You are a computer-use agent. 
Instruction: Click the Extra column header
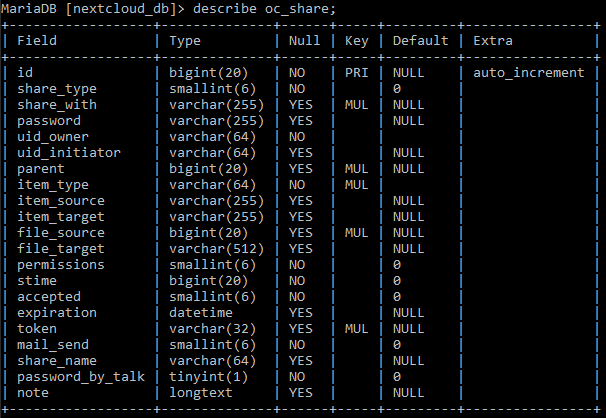(x=492, y=41)
